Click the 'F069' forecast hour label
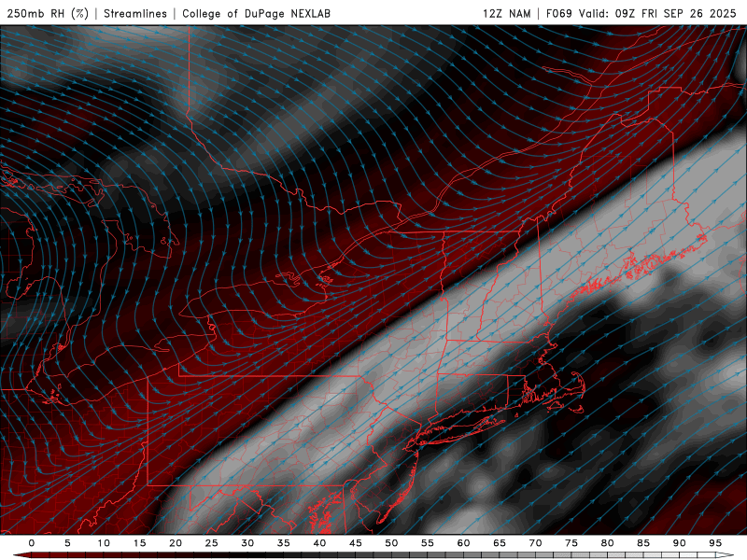The height and width of the screenshot is (560, 747). click(x=558, y=13)
